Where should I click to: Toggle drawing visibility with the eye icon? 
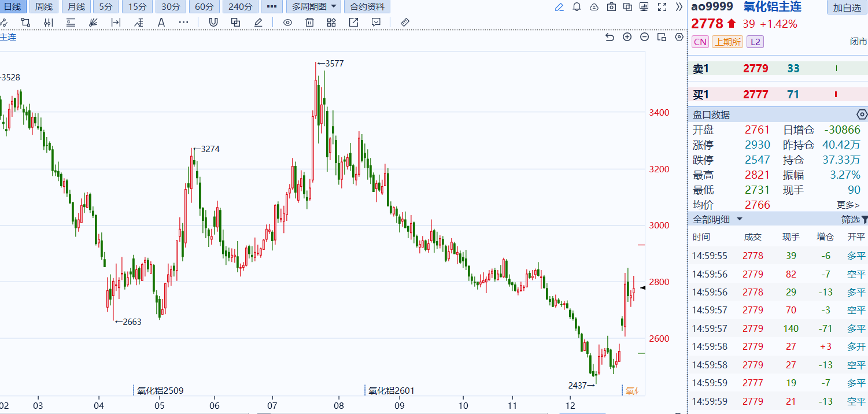[x=287, y=23]
